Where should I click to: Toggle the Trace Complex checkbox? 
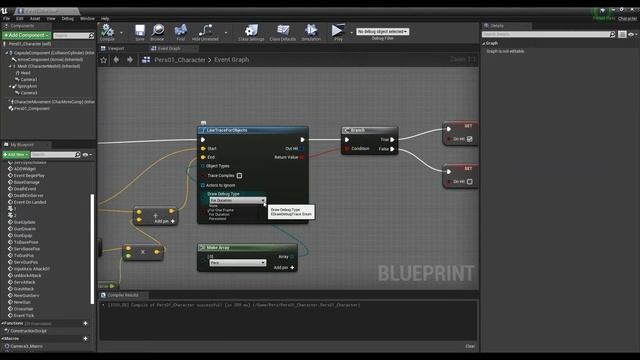[240, 176]
